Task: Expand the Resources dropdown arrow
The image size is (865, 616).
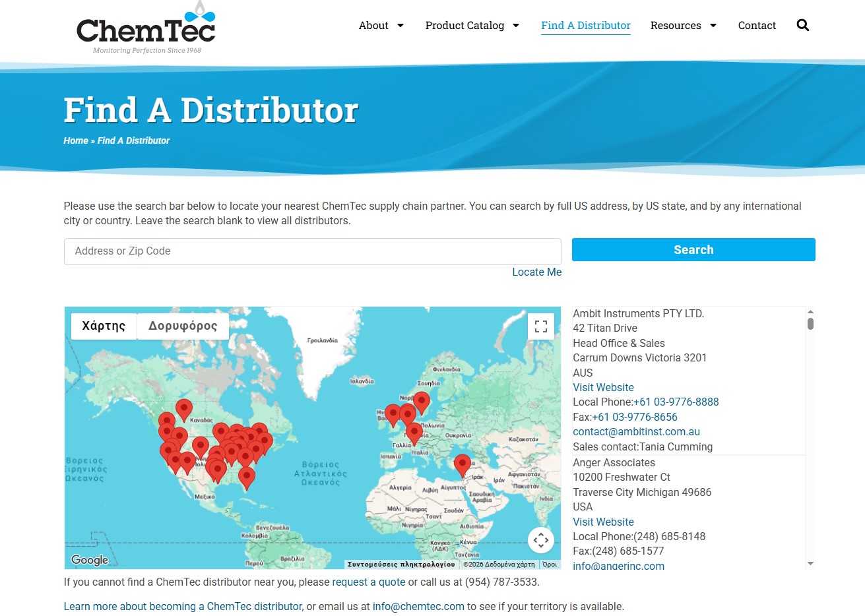Action: tap(713, 26)
